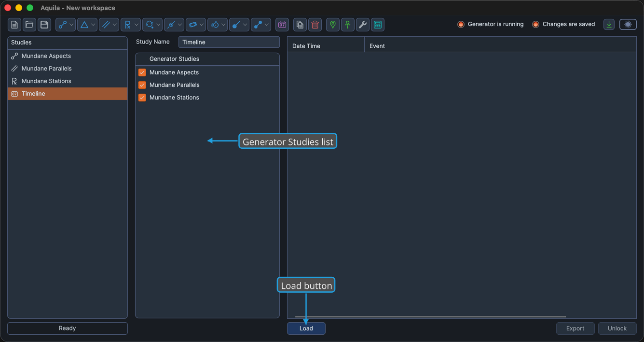Add a Timeline study with calendar icon
Screen dimensions: 644x342
click(282, 25)
